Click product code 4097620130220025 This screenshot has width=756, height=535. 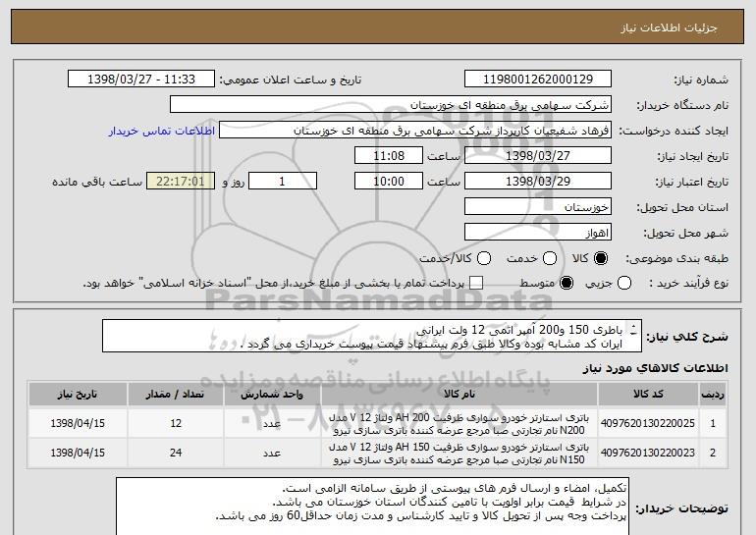(648, 423)
